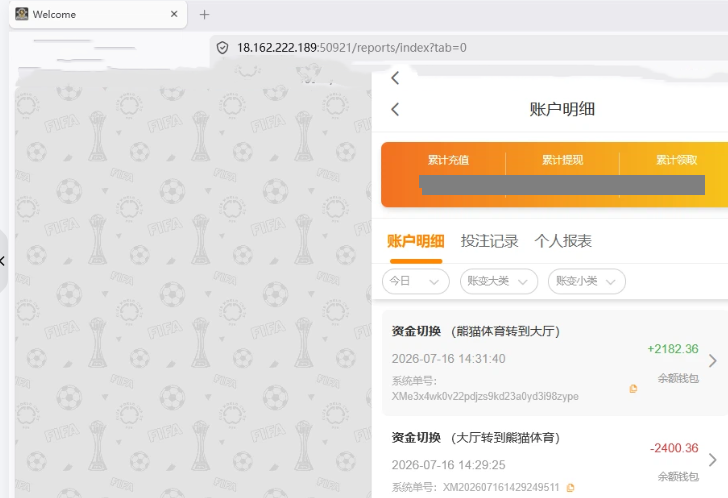Close the Welcome browser tab
This screenshot has width=728, height=498.
174,14
